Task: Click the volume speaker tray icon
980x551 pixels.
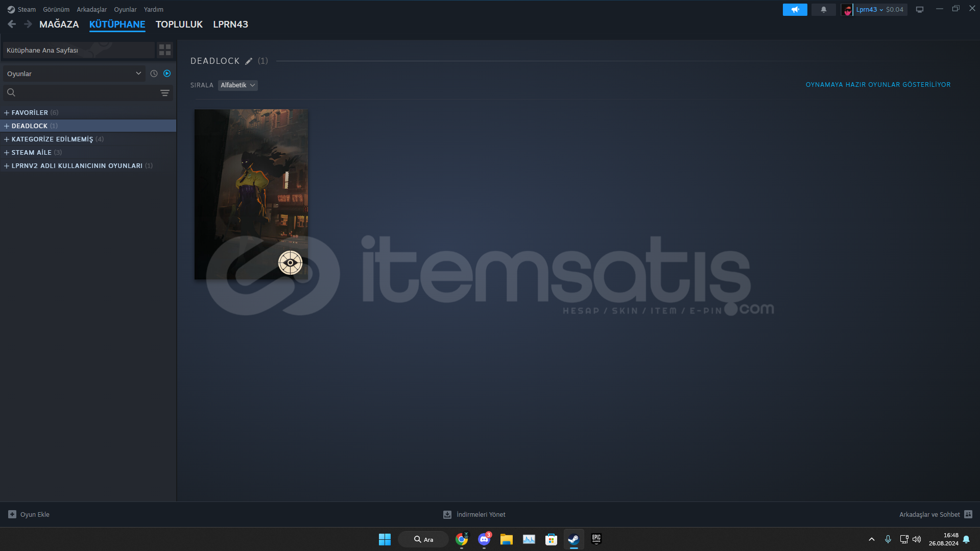Action: pos(917,539)
